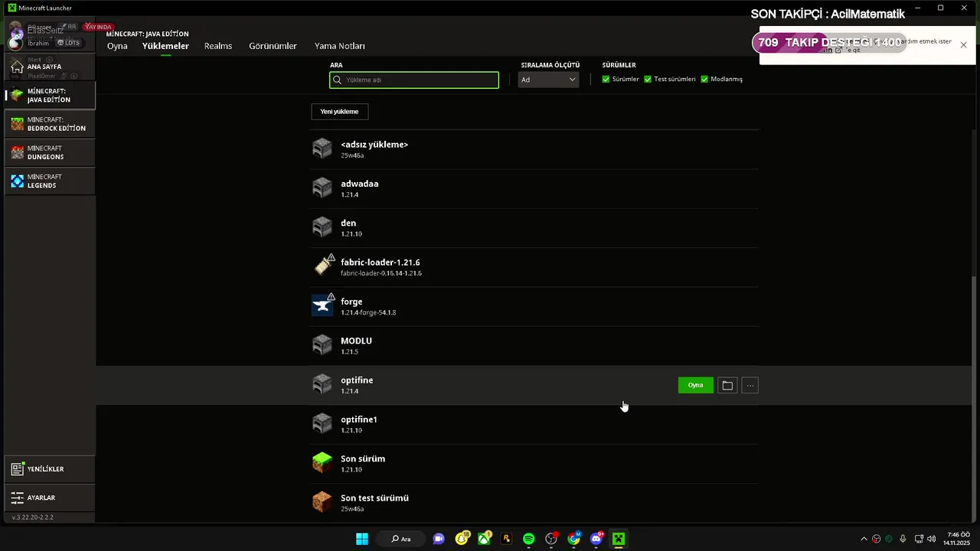Click green Oyna button for optifine

coord(695,385)
